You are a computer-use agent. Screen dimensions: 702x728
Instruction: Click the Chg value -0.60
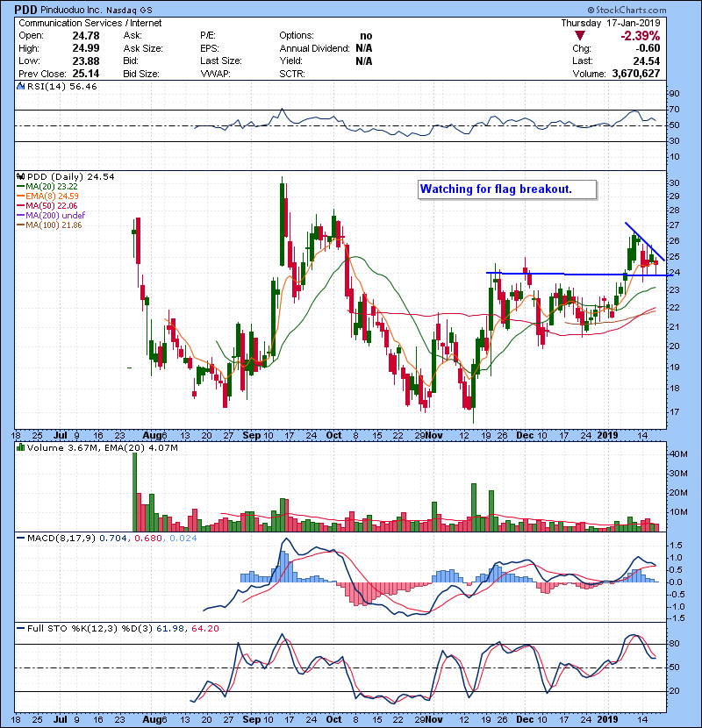tap(648, 48)
